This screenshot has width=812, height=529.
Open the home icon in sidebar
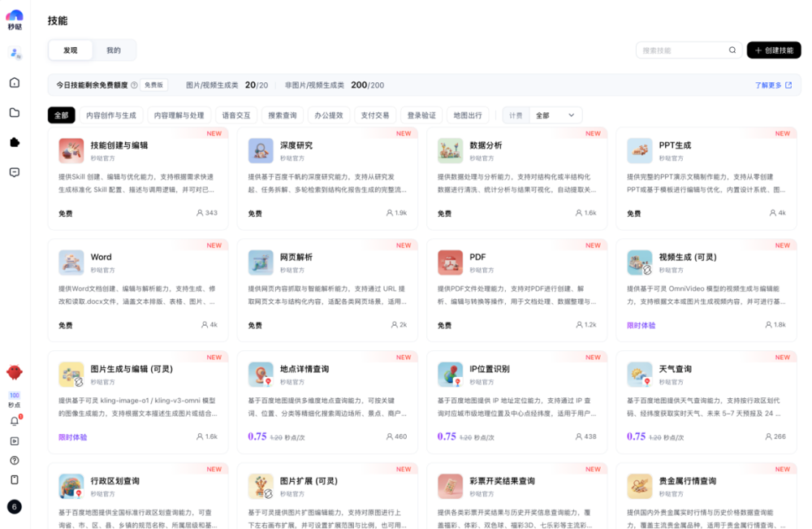click(15, 82)
